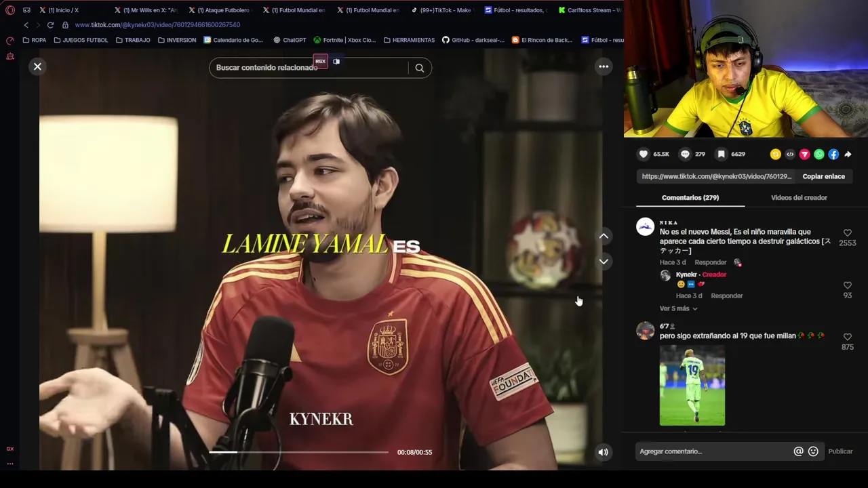The height and width of the screenshot is (488, 868).
Task: Open comments bubble icon showing 279
Action: [685, 155]
